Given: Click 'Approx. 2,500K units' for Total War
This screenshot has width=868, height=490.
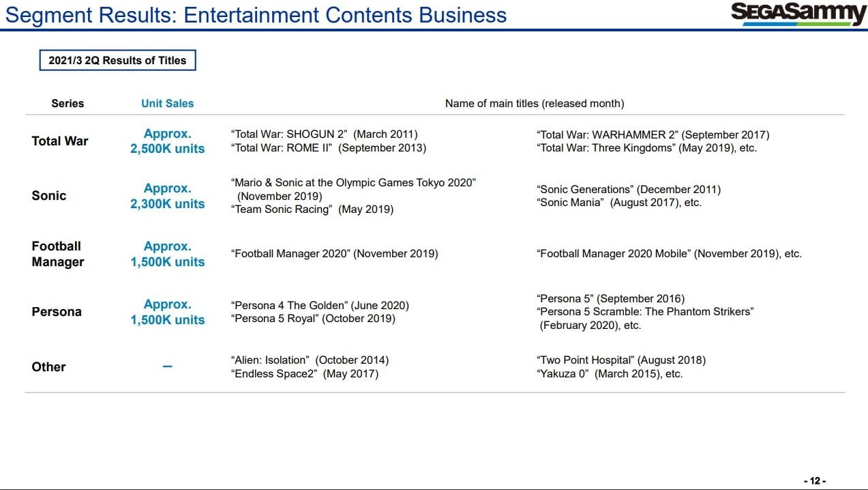Looking at the screenshot, I should coord(168,141).
